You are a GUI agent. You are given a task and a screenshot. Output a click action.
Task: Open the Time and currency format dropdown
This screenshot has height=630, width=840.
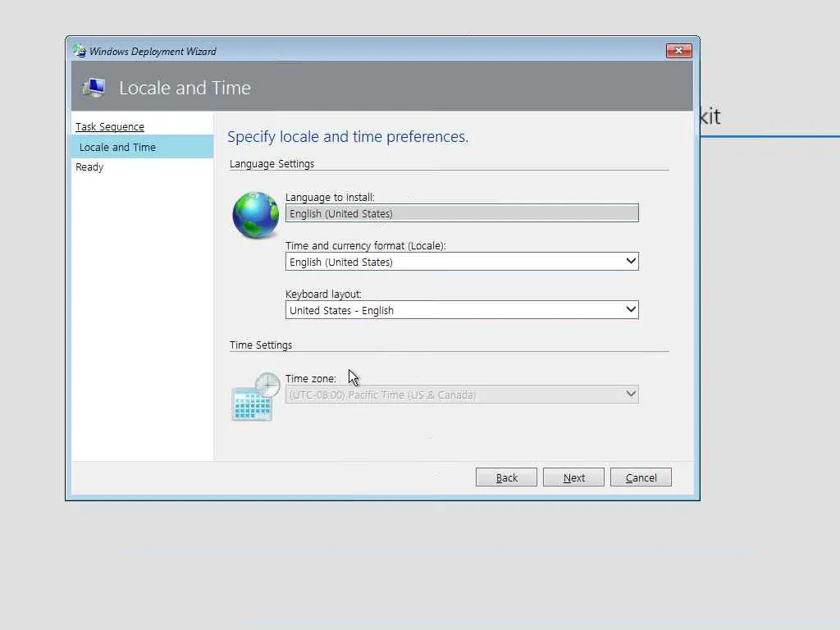coord(462,262)
